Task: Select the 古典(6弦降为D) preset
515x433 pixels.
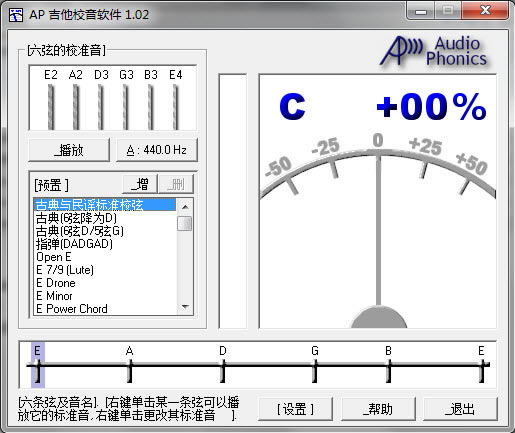Action: click(105, 218)
